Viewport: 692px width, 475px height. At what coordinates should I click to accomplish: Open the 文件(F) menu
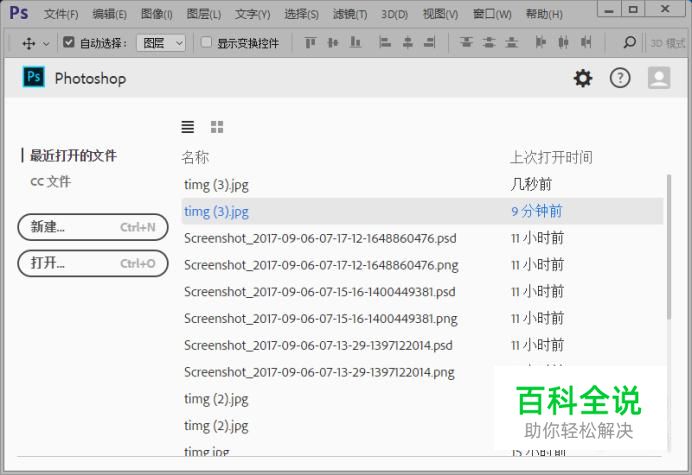pyautogui.click(x=61, y=14)
